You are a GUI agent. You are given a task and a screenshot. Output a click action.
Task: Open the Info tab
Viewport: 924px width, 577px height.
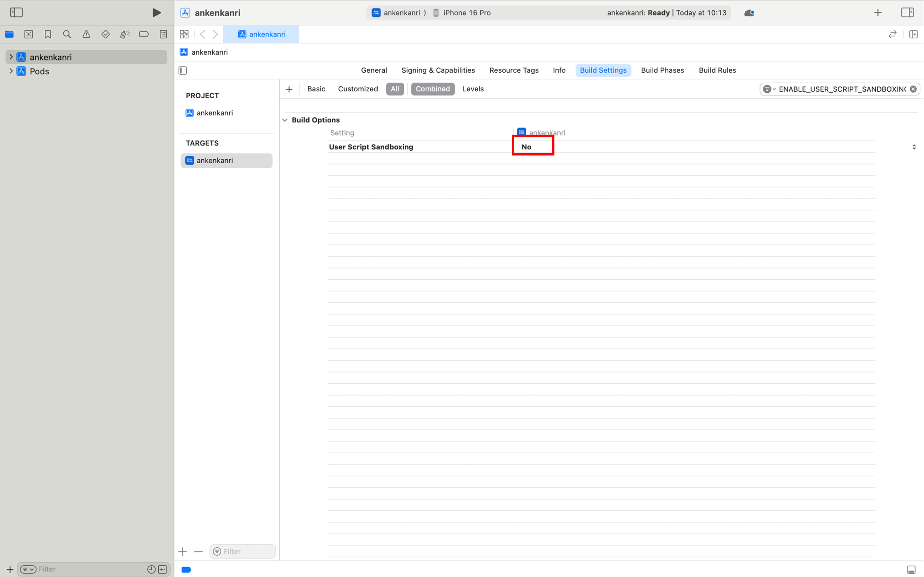tap(559, 70)
